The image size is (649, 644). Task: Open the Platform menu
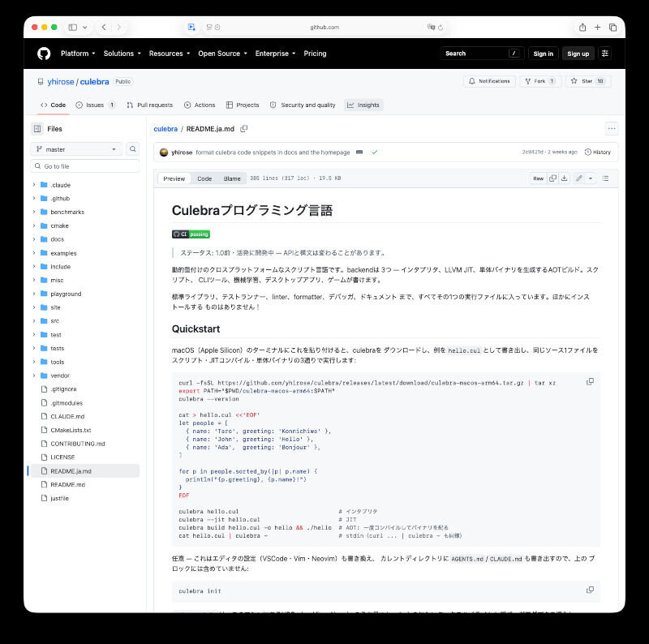pyautogui.click(x=78, y=54)
